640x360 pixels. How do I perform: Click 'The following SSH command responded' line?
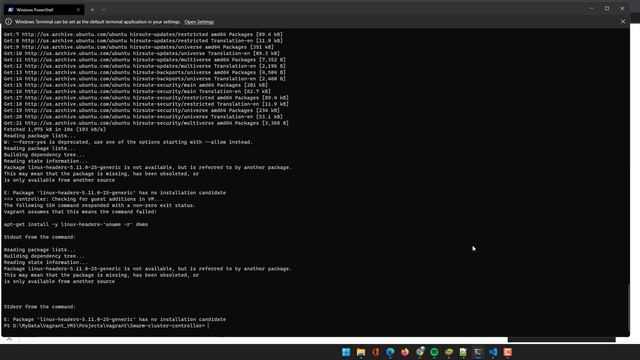point(100,205)
